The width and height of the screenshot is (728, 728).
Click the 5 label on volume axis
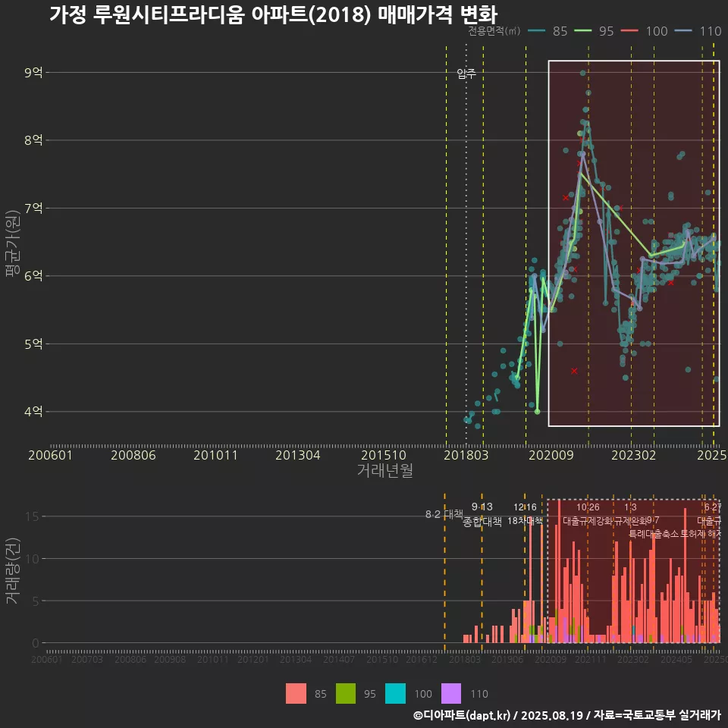[x=36, y=601]
